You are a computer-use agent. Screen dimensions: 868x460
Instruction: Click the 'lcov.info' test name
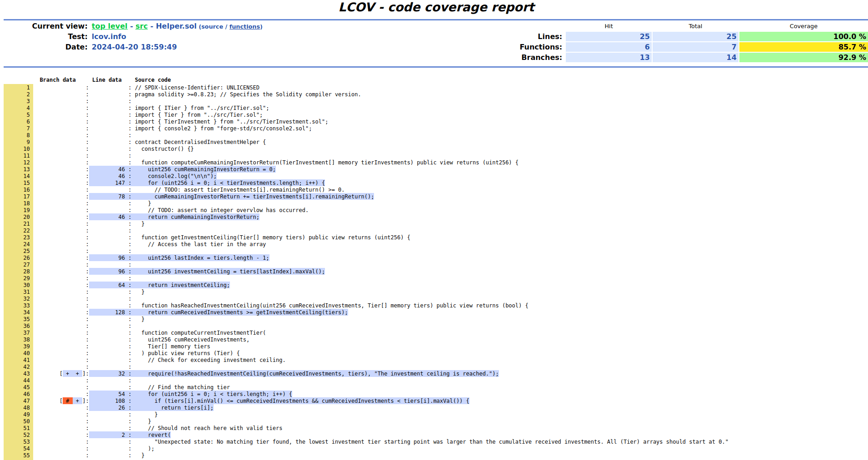(109, 37)
